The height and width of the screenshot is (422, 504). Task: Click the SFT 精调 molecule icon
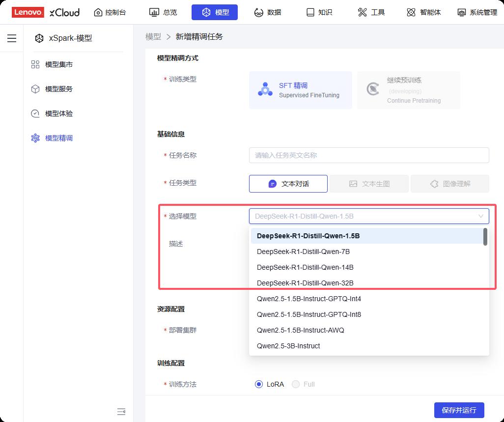265,90
